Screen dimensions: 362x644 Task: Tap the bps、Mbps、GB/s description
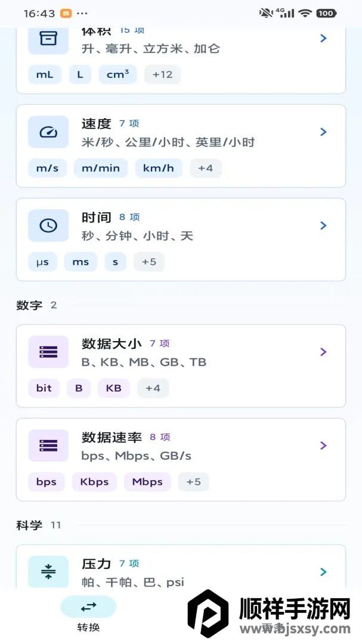tap(137, 456)
